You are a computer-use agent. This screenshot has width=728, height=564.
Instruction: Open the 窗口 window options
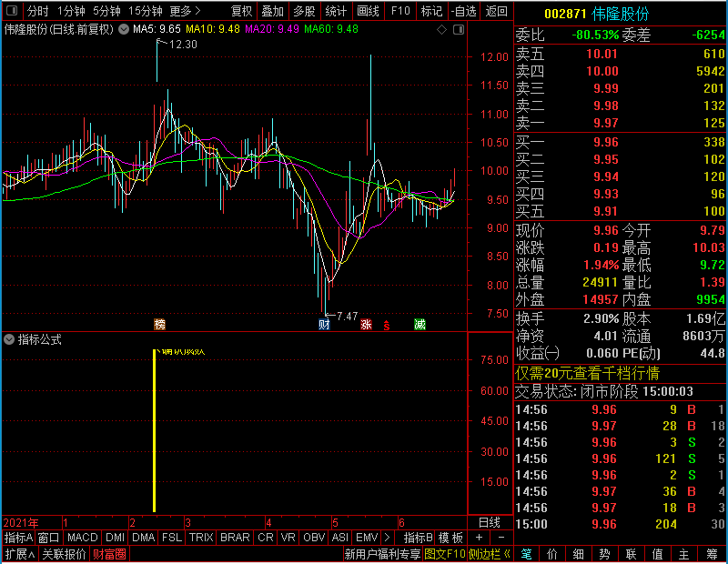tap(49, 538)
